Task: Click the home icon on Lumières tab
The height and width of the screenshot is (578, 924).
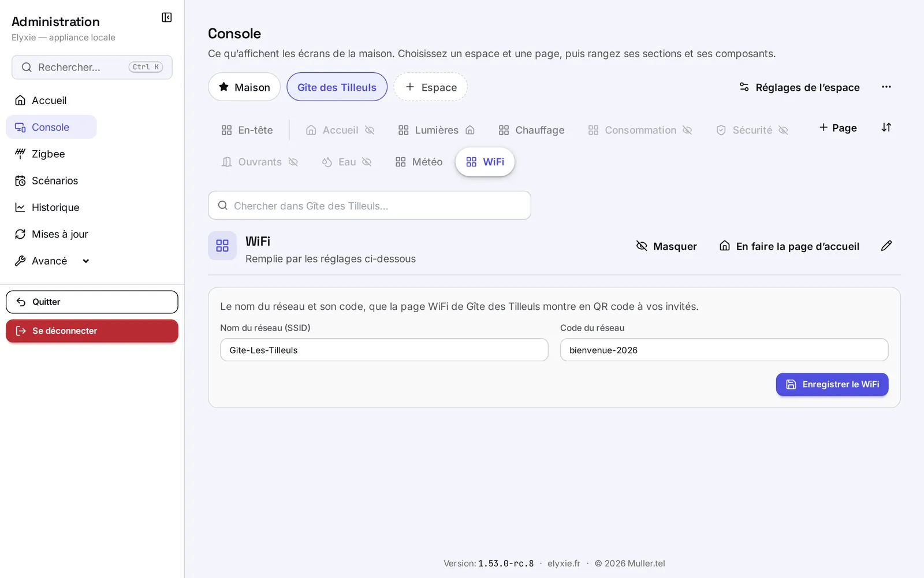Action: [470, 130]
